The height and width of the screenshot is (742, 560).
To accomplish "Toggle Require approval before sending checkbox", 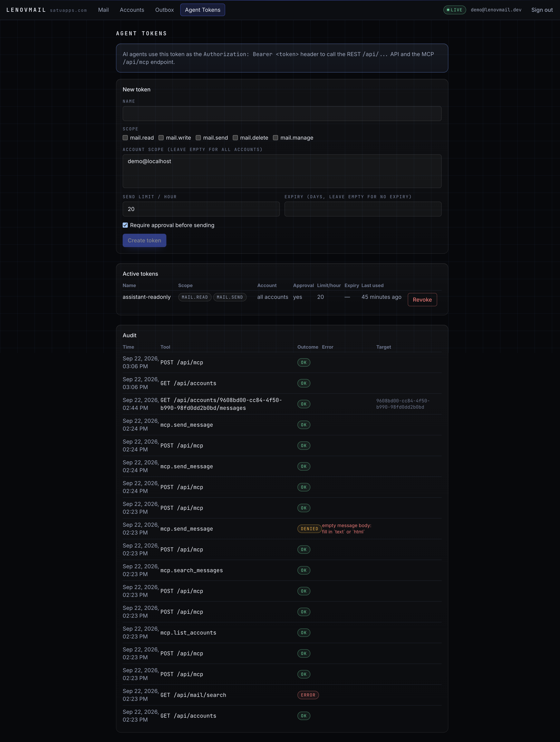I will (125, 225).
